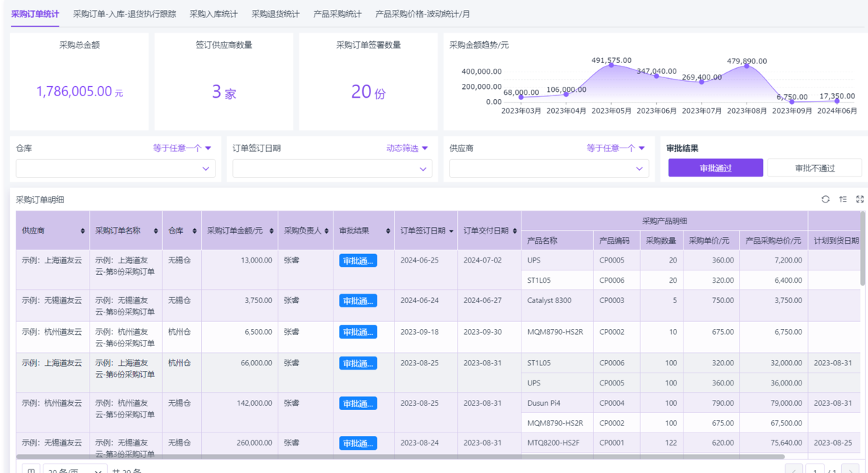Switch to 采购订单统计 tab
This screenshot has width=868, height=473.
coord(35,14)
